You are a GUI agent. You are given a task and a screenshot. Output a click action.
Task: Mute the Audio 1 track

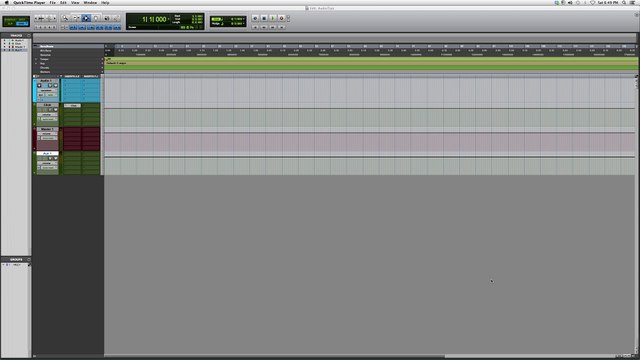(56, 85)
